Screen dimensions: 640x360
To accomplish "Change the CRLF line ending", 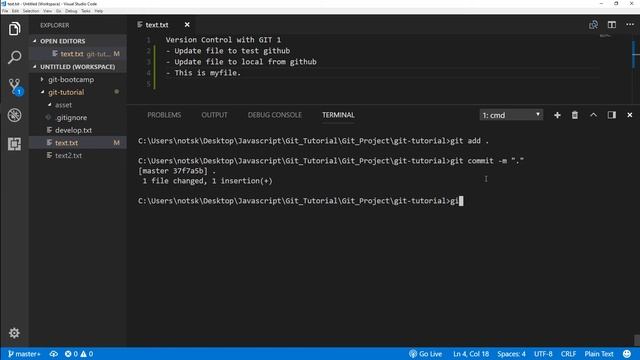I will click(568, 354).
